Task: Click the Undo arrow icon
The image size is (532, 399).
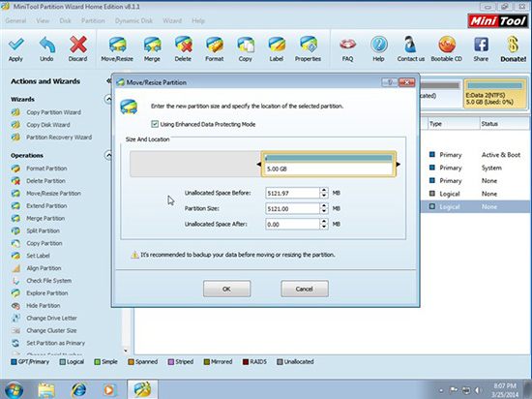Action: click(46, 45)
